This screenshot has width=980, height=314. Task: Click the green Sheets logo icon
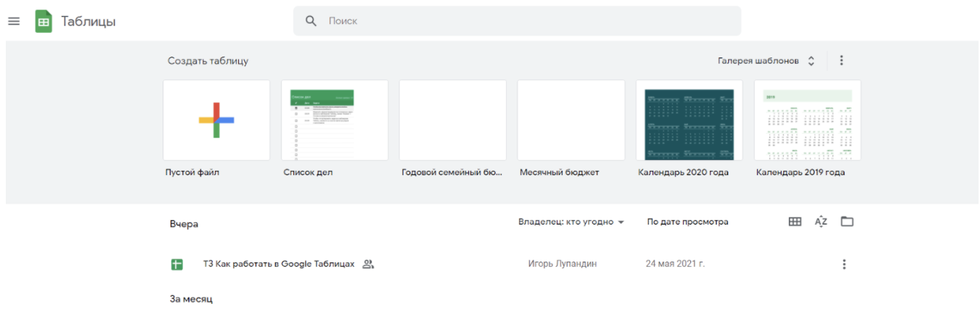[44, 21]
